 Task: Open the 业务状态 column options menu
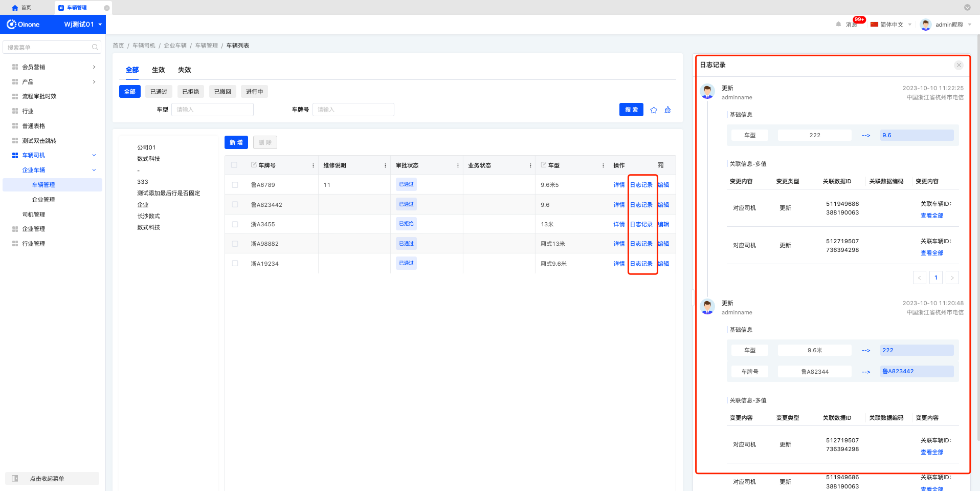530,165
